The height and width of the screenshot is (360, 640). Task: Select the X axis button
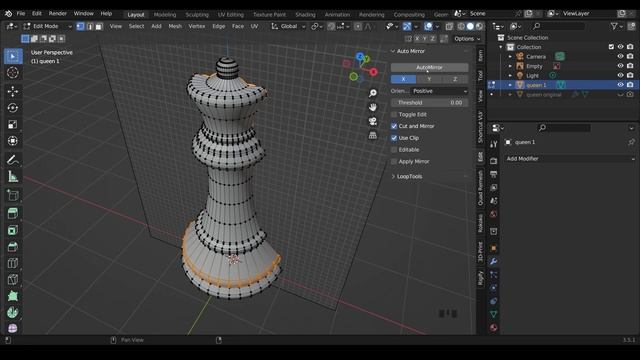tap(403, 79)
